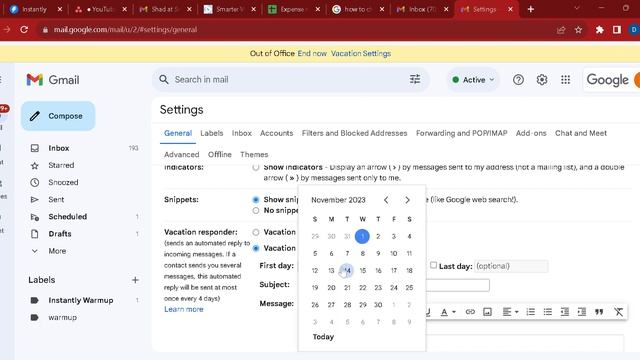
Task: Tick the Last day checkbox
Action: point(433,265)
